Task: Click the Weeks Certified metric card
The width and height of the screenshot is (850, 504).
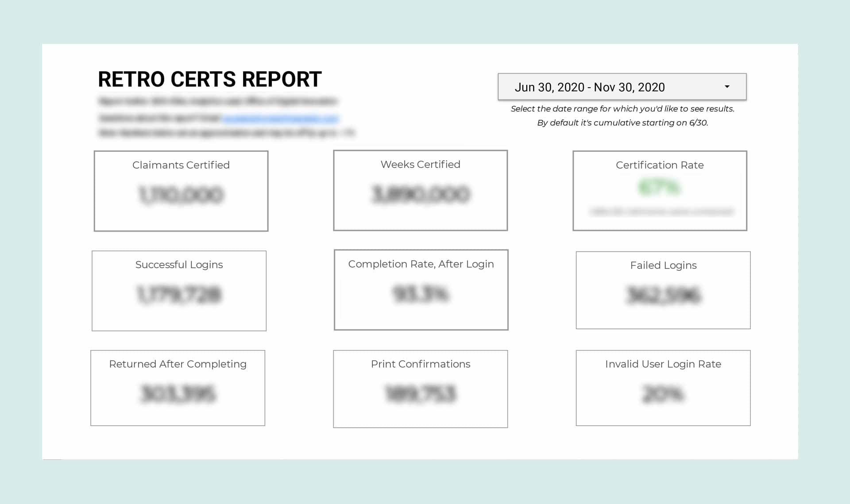Action: (x=420, y=189)
